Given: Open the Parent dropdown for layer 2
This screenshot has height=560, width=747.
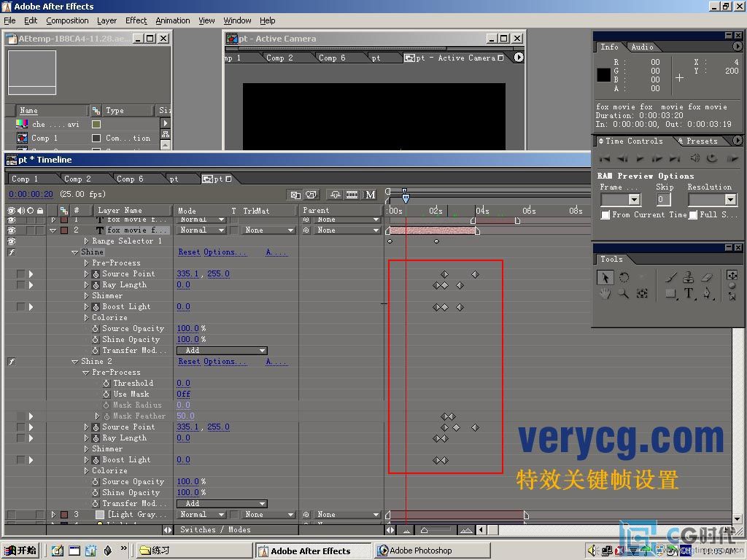Looking at the screenshot, I should (x=347, y=230).
